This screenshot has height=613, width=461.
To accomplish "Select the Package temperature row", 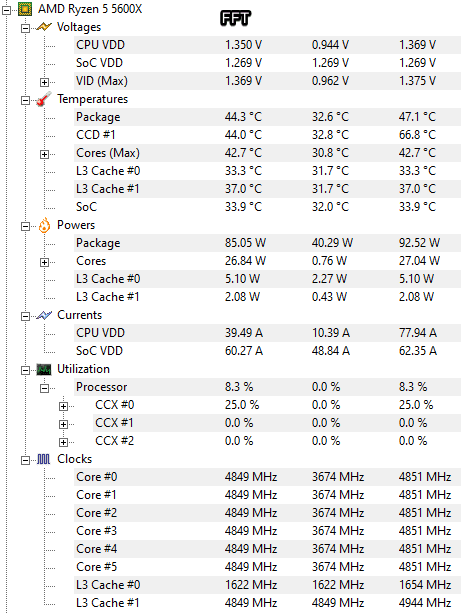I will (267, 117).
